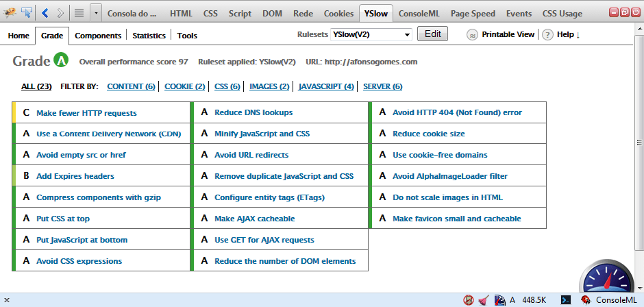
Task: Open the Make fewer HTTP requests rule
Action: pos(86,113)
